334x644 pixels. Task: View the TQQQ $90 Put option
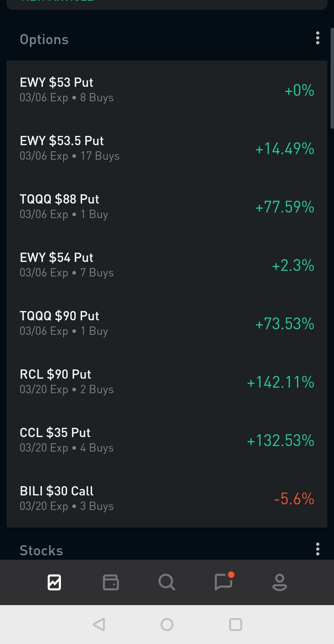[167, 323]
